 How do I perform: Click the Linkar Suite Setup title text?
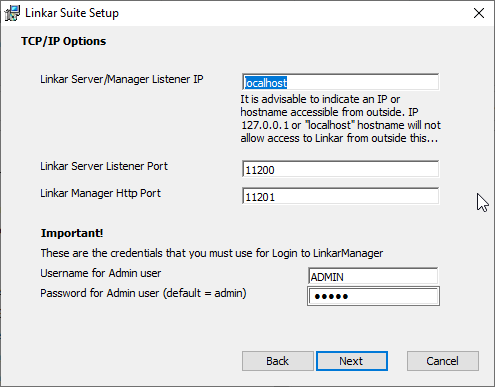(72, 13)
